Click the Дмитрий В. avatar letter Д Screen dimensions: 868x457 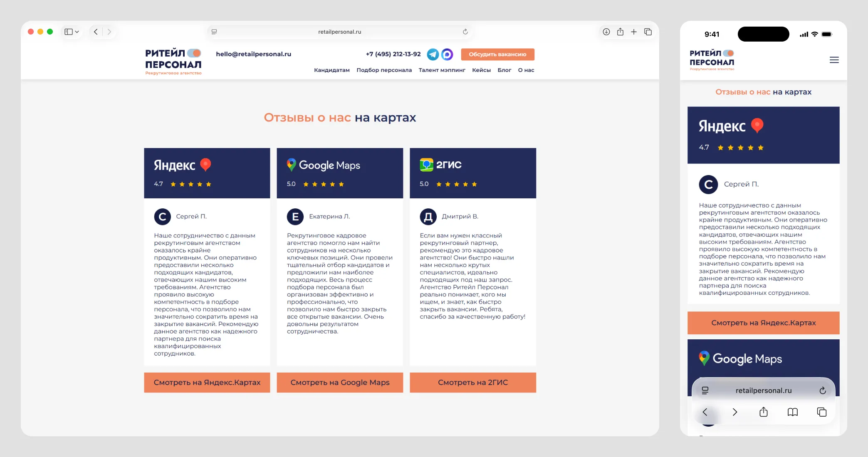click(x=428, y=217)
